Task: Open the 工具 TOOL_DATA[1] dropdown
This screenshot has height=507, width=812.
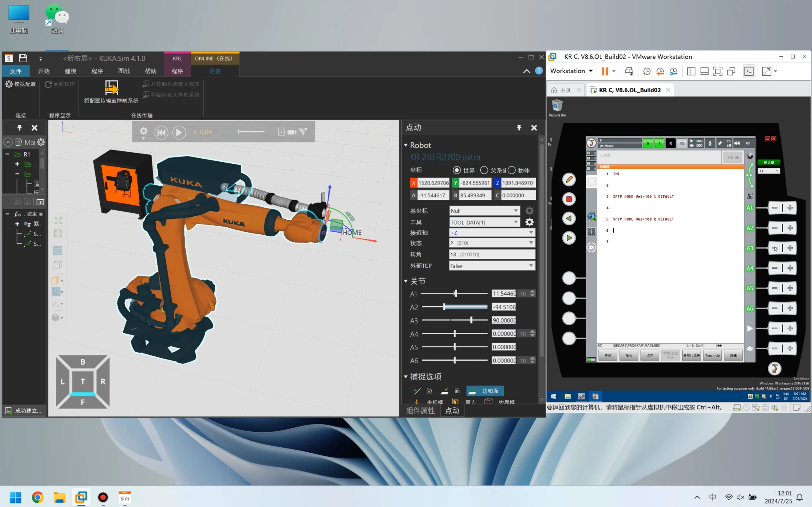Action: pos(485,222)
